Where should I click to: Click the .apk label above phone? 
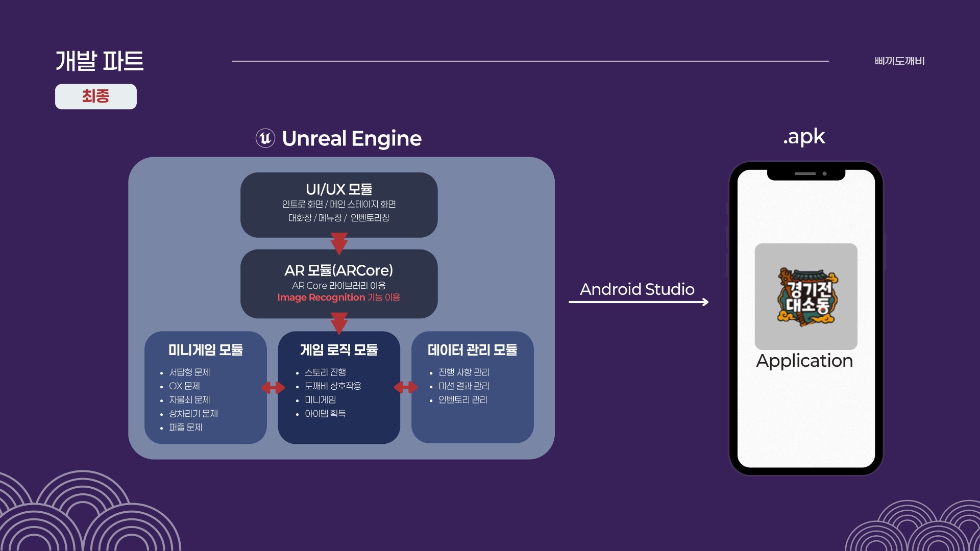pyautogui.click(x=804, y=137)
